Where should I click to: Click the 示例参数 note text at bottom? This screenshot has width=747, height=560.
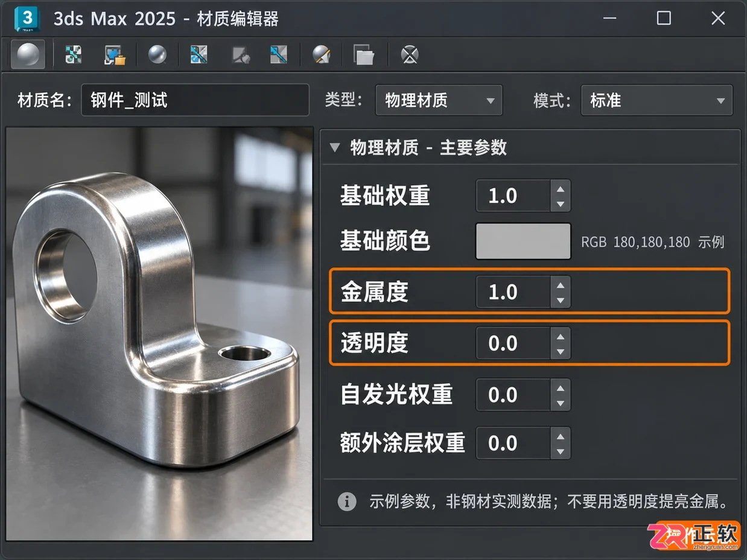[549, 501]
